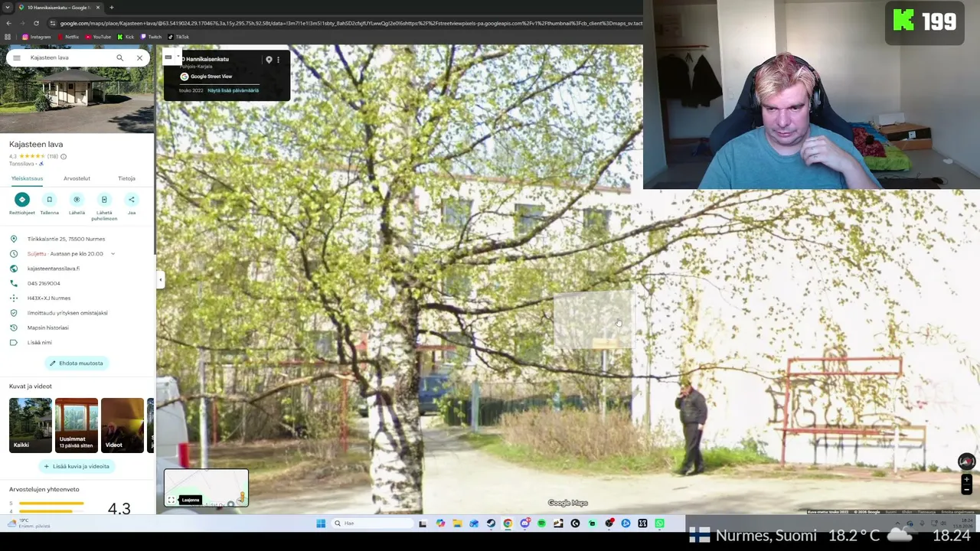Zoom in on Street View
This screenshot has height=551, width=980.
pos(966,480)
